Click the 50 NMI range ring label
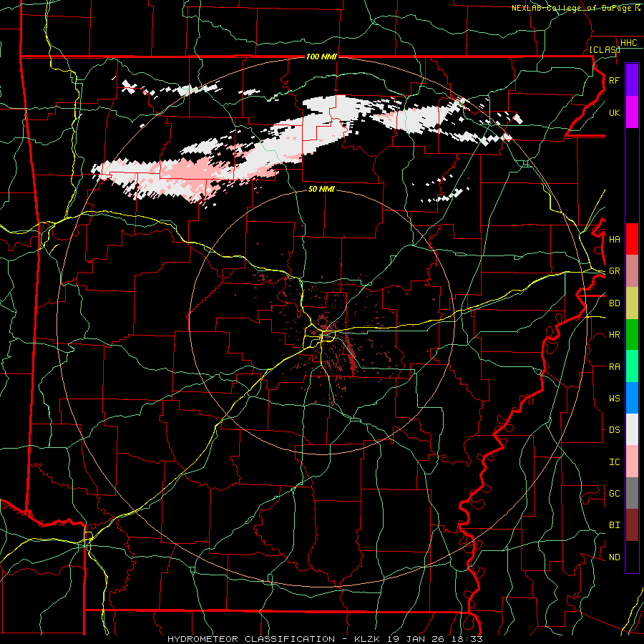Screen dimensions: 644x644 tap(321, 189)
